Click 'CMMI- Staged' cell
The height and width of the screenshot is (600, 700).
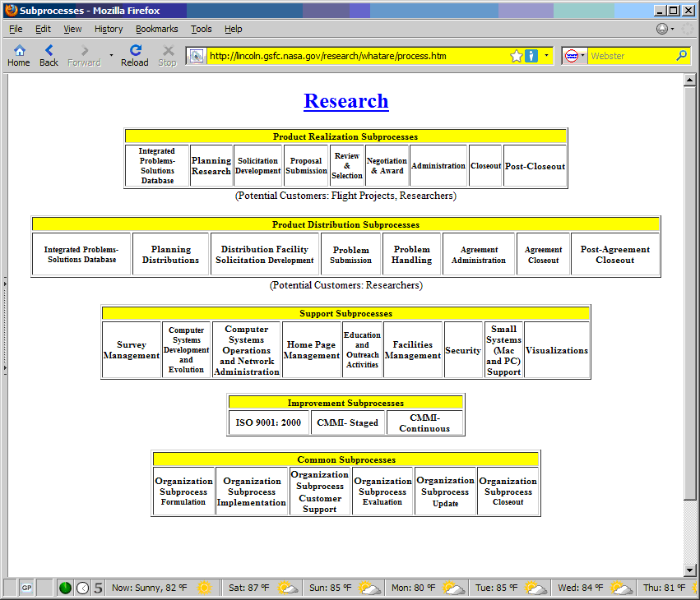click(347, 422)
